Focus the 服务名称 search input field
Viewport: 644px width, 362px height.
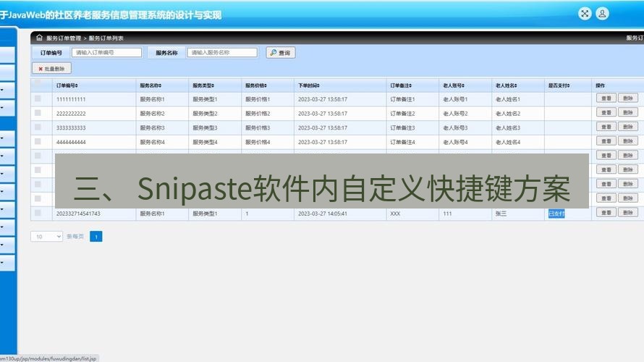click(x=222, y=53)
